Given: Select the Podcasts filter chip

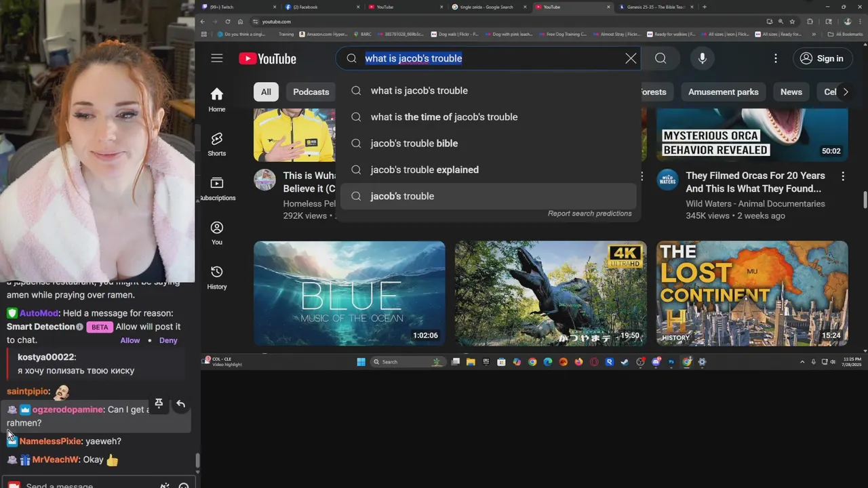Looking at the screenshot, I should [311, 91].
